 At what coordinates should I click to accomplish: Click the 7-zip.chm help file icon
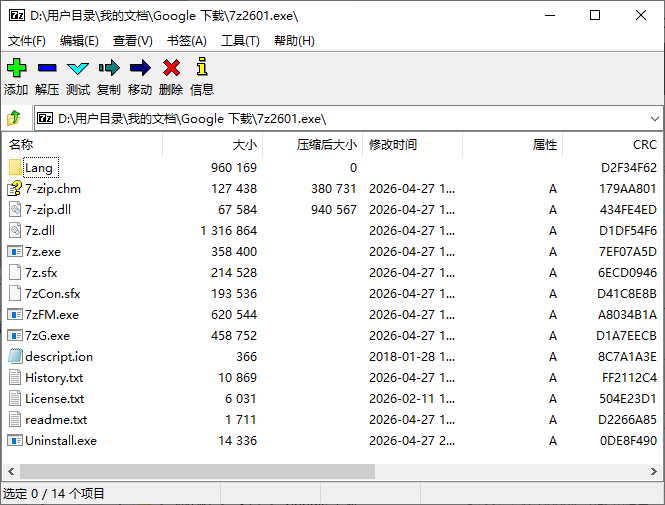[x=15, y=188]
